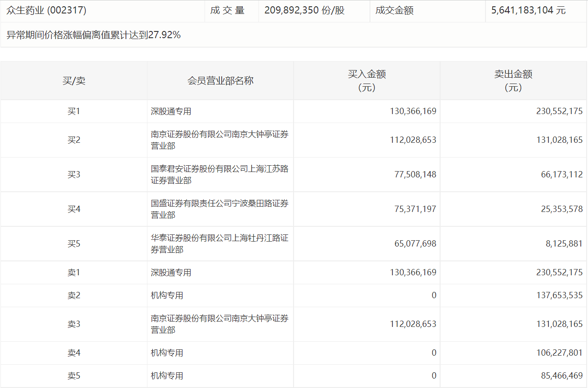The width and height of the screenshot is (588, 388).
Task: Click buy amount 77,508,148
Action: [415, 175]
